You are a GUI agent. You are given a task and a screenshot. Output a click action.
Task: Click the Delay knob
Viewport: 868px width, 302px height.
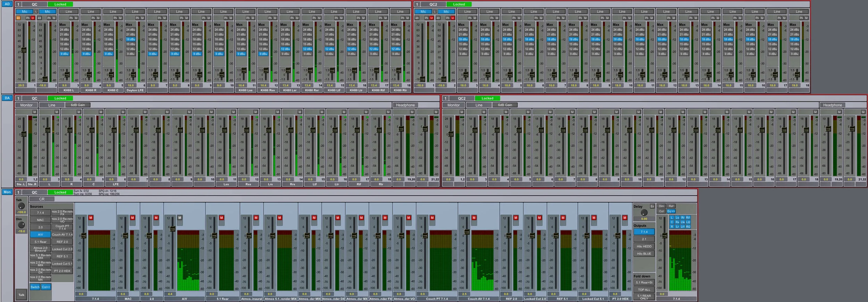click(x=644, y=213)
